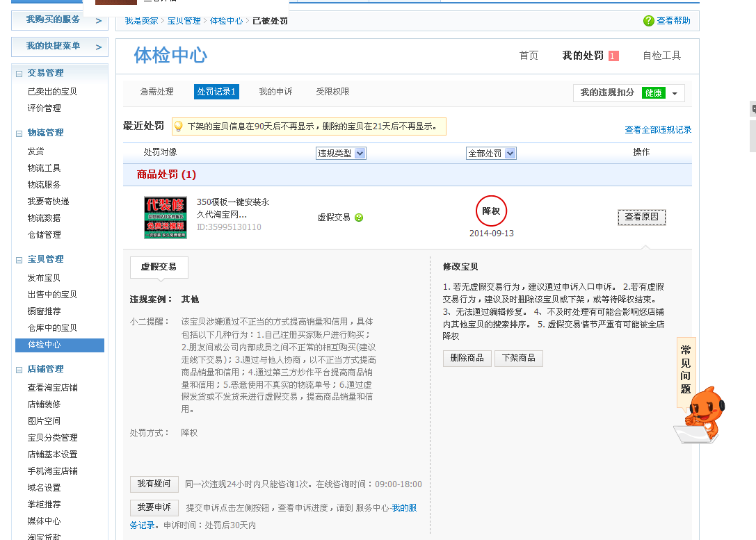Click the lightbulb tip icon
Image resolution: width=756 pixels, height=540 pixels.
tap(178, 126)
